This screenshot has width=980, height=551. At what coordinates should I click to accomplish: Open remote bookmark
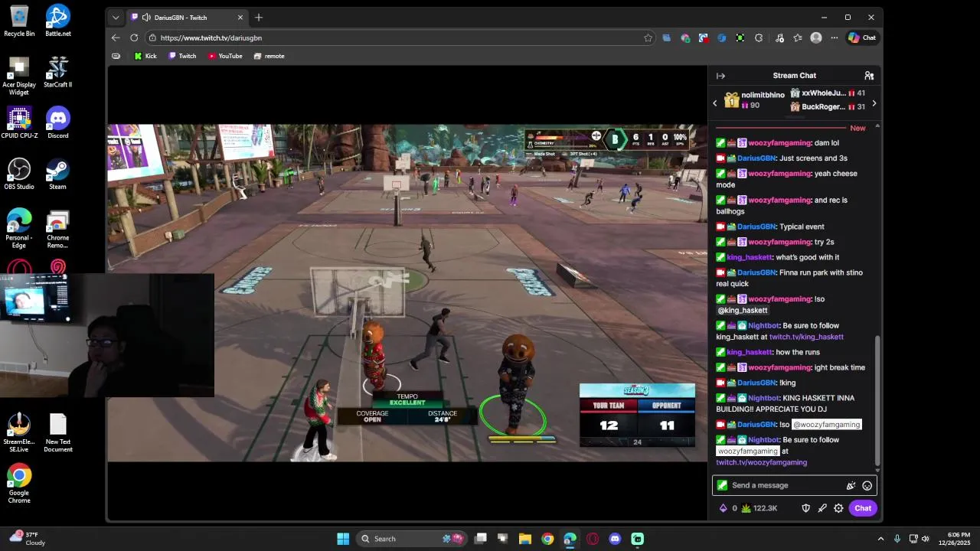(x=269, y=56)
